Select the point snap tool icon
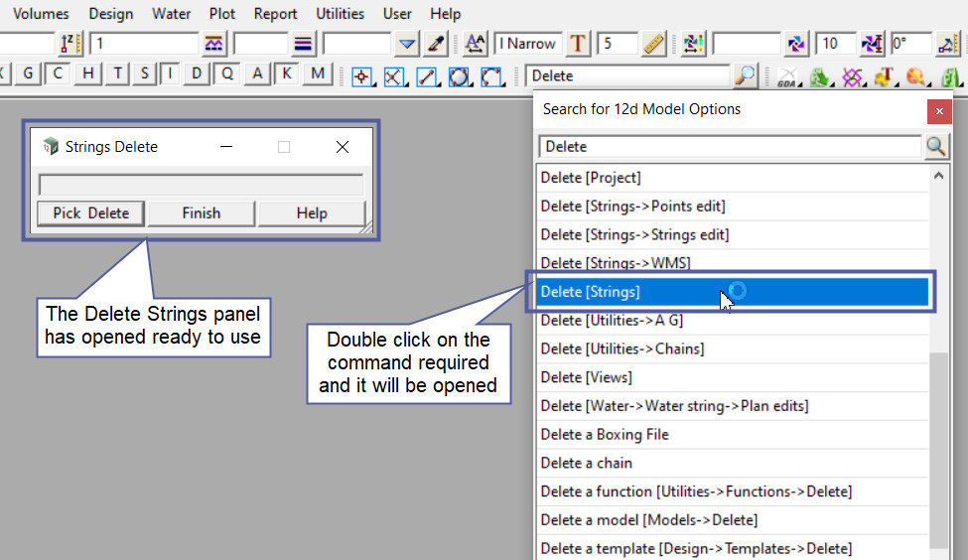This screenshot has width=968, height=560. [x=361, y=76]
